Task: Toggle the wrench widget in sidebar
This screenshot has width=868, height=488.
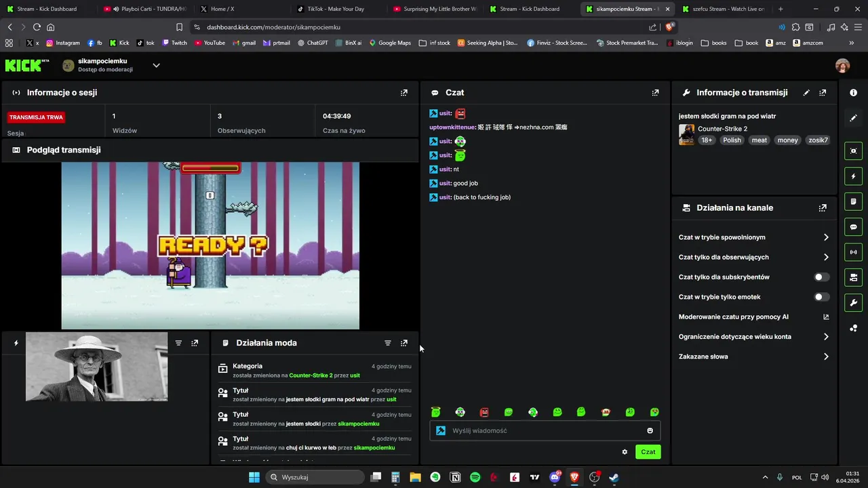Action: click(853, 302)
